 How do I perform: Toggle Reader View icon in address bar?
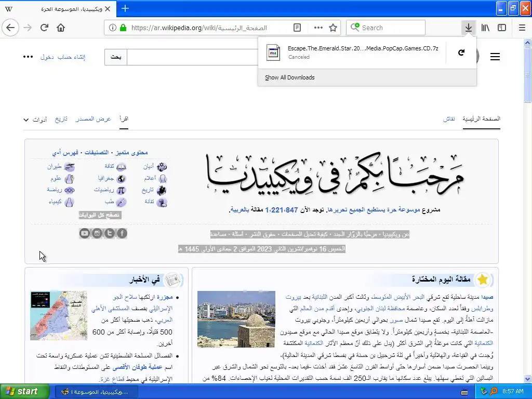tap(297, 28)
